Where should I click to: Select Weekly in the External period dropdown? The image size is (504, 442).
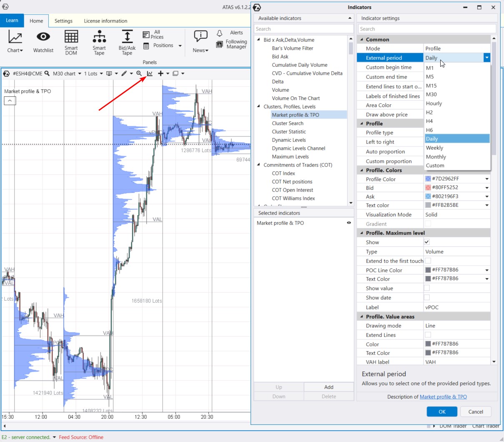[x=434, y=148]
